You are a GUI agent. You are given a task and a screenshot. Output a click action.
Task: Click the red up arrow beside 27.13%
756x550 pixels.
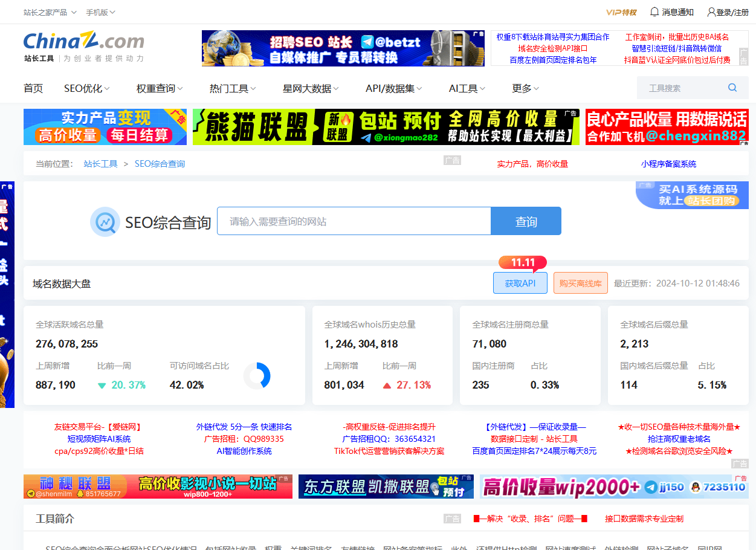(387, 386)
